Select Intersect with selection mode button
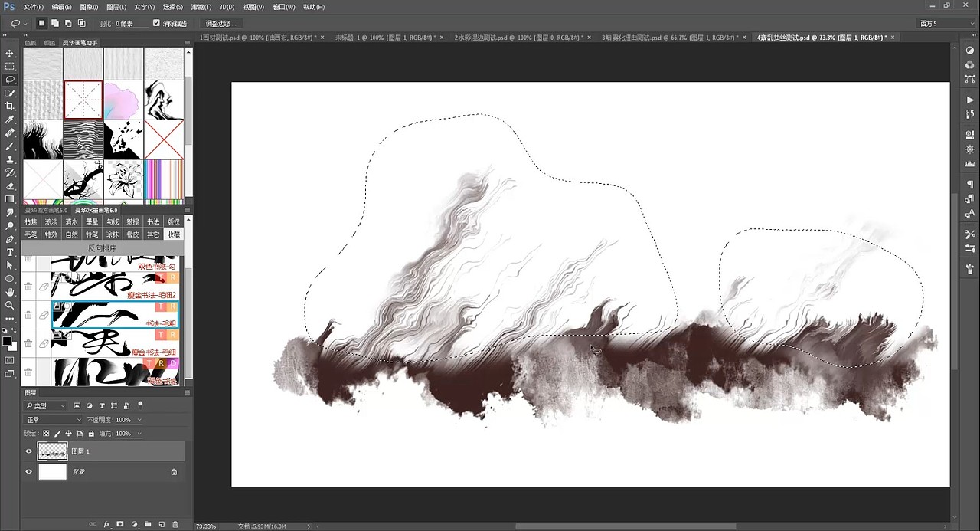The image size is (980, 531). [x=83, y=23]
